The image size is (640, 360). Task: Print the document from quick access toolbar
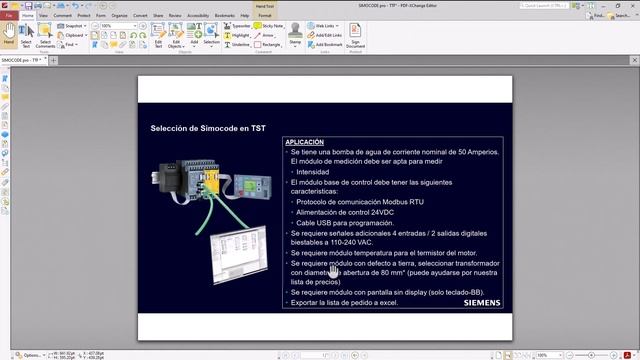[x=38, y=6]
